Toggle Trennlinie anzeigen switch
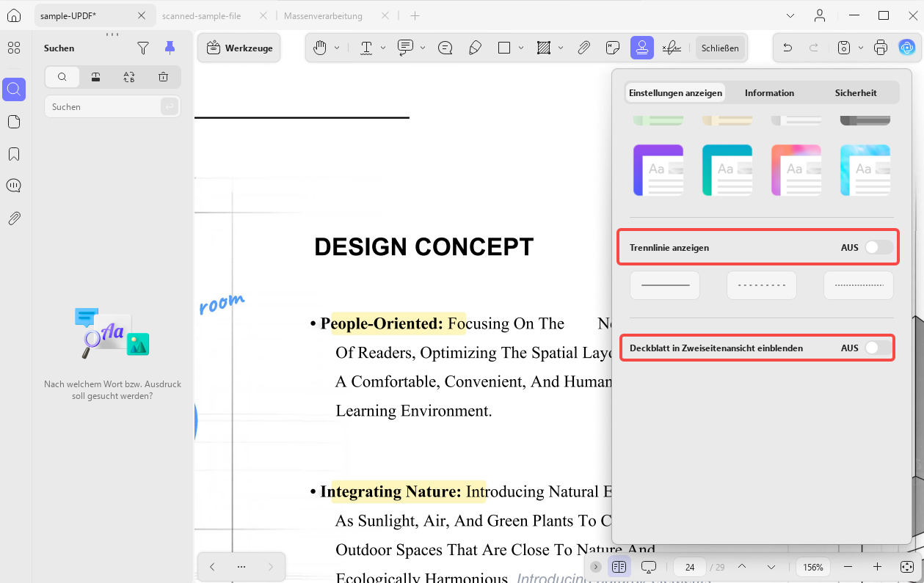The image size is (924, 583). (878, 248)
